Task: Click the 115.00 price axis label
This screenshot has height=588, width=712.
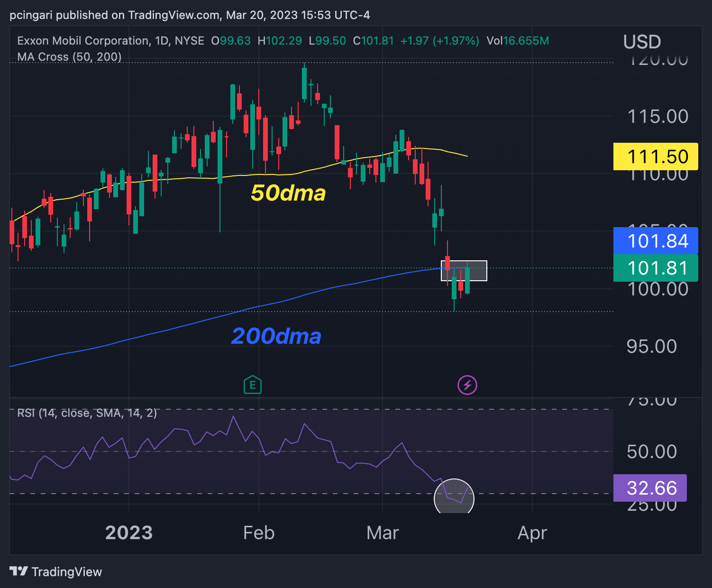Action: tap(657, 117)
